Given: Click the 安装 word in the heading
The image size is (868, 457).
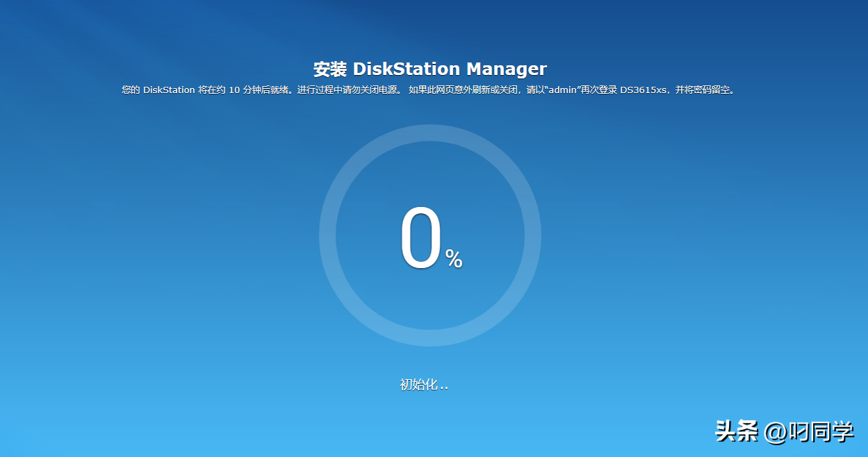Looking at the screenshot, I should [x=329, y=69].
